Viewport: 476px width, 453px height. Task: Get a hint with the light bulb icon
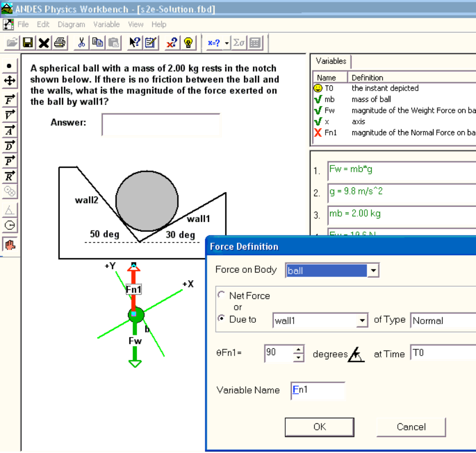click(188, 43)
